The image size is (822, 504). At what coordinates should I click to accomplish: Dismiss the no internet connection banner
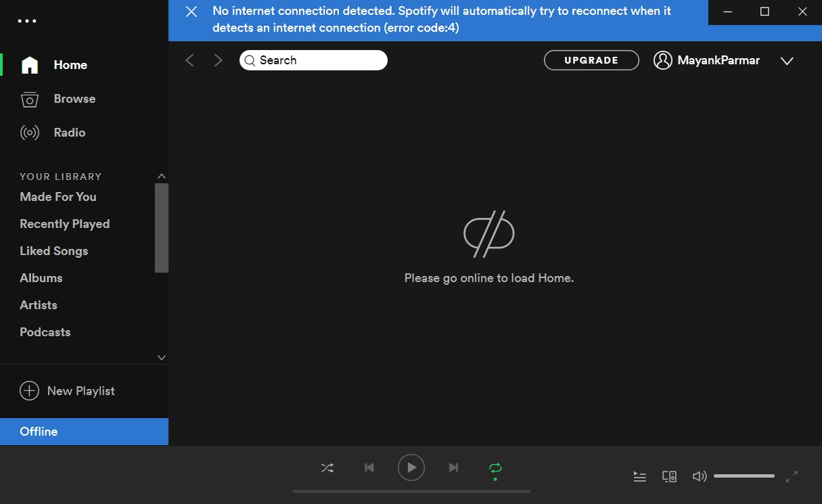pyautogui.click(x=191, y=12)
